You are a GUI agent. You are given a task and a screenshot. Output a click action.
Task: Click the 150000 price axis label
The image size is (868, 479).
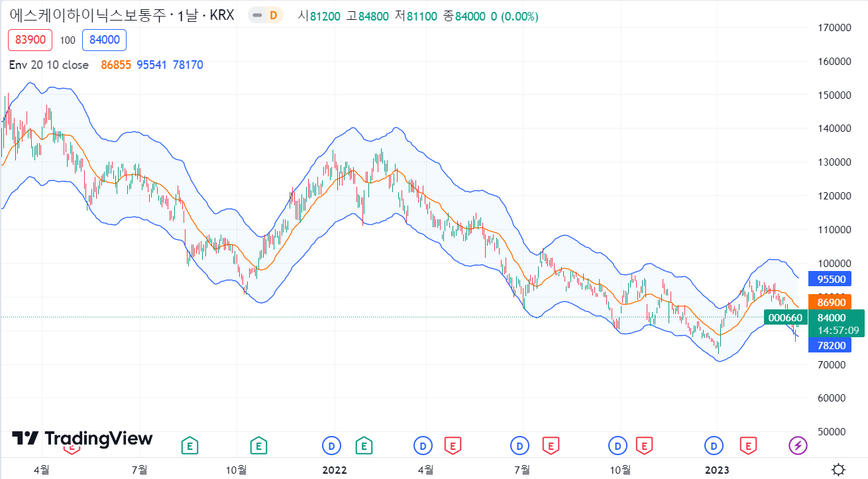pyautogui.click(x=834, y=95)
